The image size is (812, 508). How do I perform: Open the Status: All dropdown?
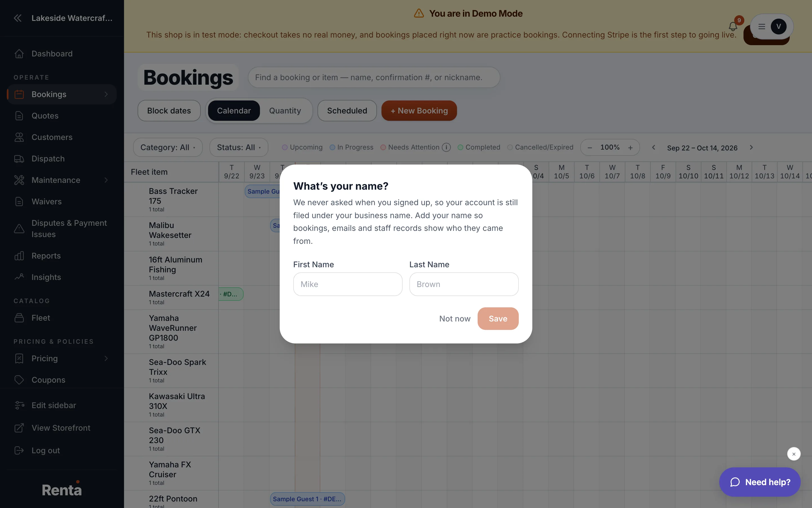tap(239, 148)
